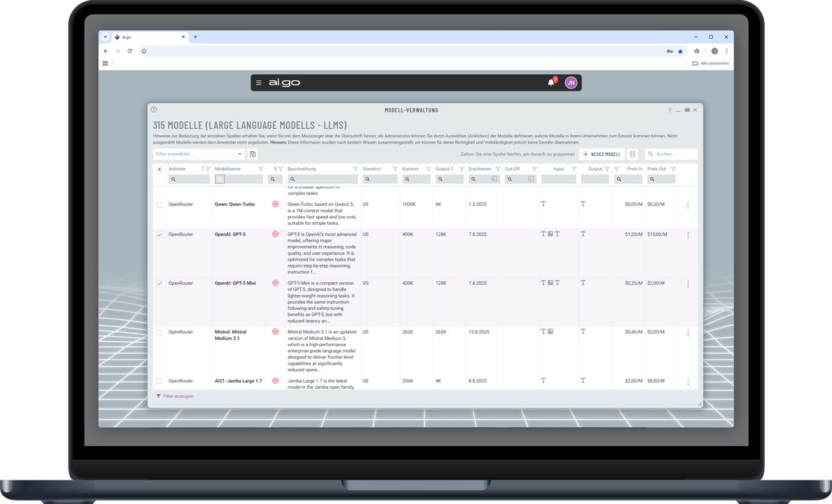
Task: Check the Qwen: Qwen-Turbo row checkbox
Action: [159, 205]
